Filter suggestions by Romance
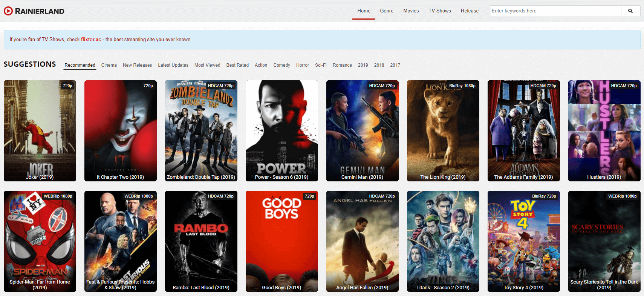The image size is (644, 296). (x=342, y=65)
